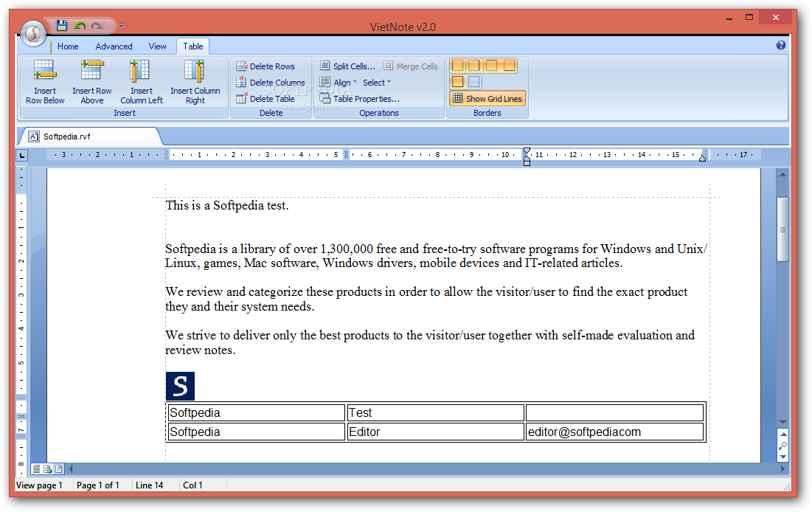Click the 'editor@softpediacom' table cell

point(614,432)
